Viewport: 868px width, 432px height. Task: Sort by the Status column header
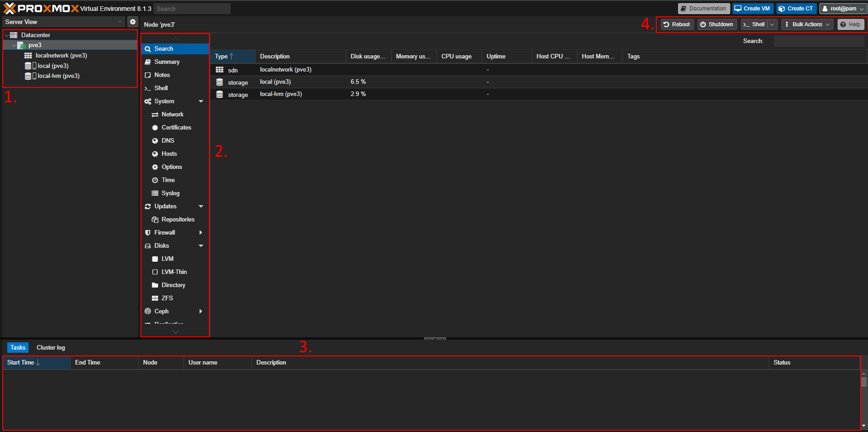tap(814, 363)
